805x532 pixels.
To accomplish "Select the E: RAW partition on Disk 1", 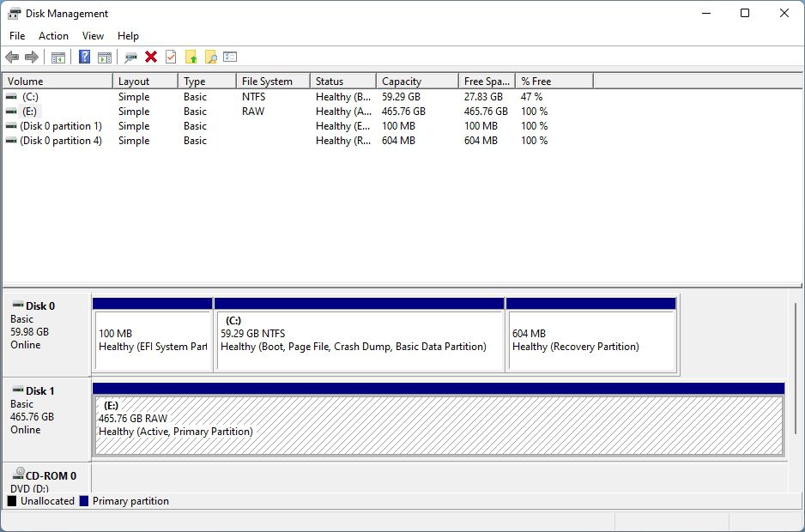I will point(438,425).
